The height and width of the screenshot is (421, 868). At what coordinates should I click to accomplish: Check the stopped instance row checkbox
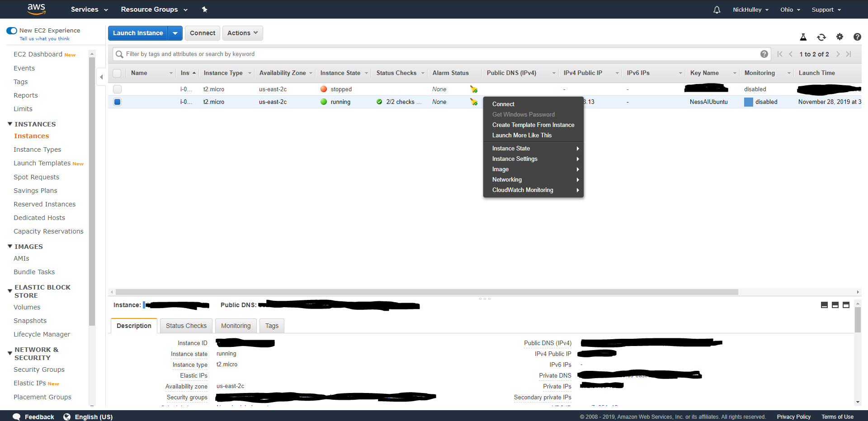tap(117, 89)
